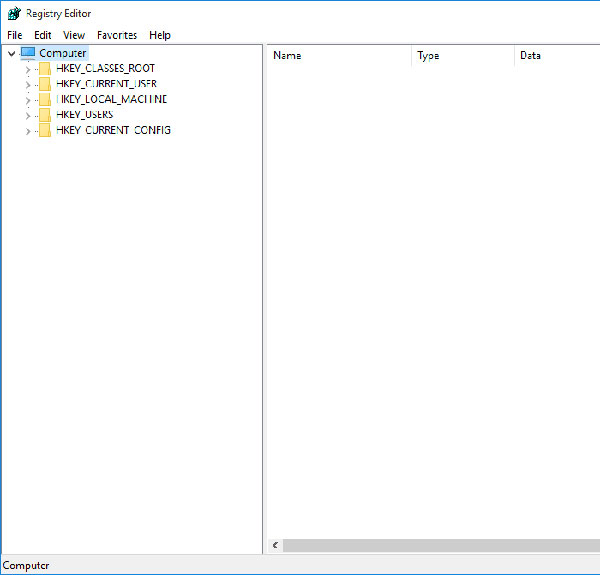Click the horizontal scrollbar track in values pane
Image resolution: width=600 pixels, height=575 pixels.
(441, 545)
